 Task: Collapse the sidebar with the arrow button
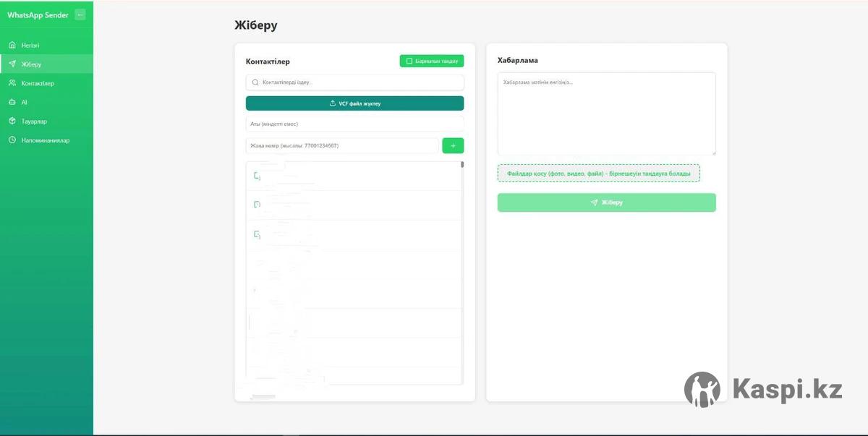(x=80, y=14)
